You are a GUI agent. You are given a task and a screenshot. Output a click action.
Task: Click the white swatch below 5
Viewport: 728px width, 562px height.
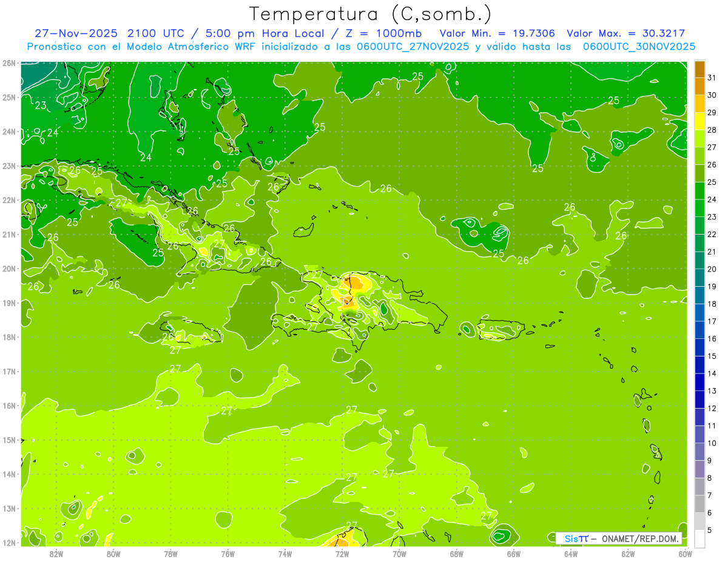tap(699, 538)
